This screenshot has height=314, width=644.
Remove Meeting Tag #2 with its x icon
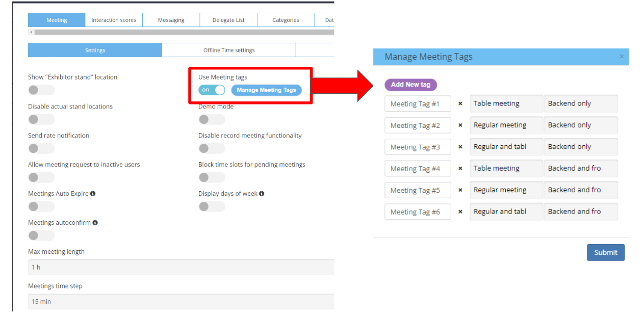point(460,125)
